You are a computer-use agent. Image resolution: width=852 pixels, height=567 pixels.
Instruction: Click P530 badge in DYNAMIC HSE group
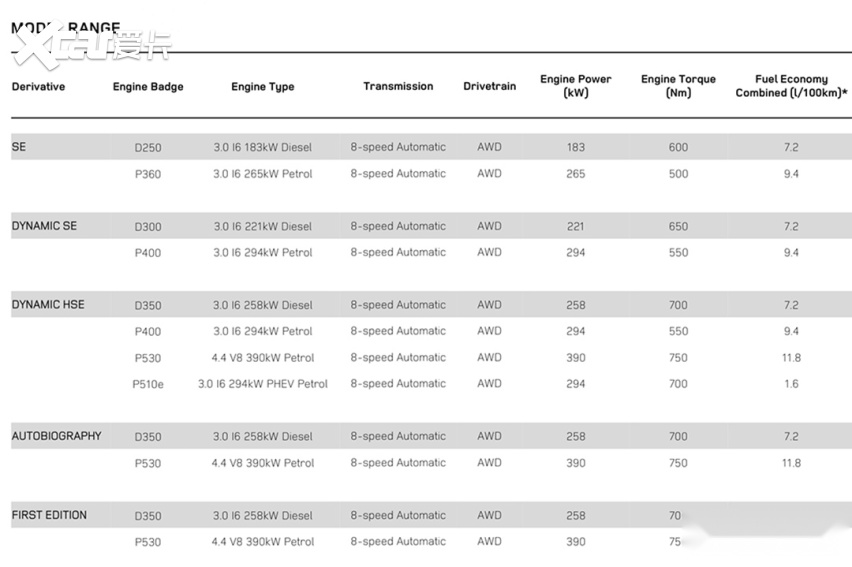coord(148,358)
